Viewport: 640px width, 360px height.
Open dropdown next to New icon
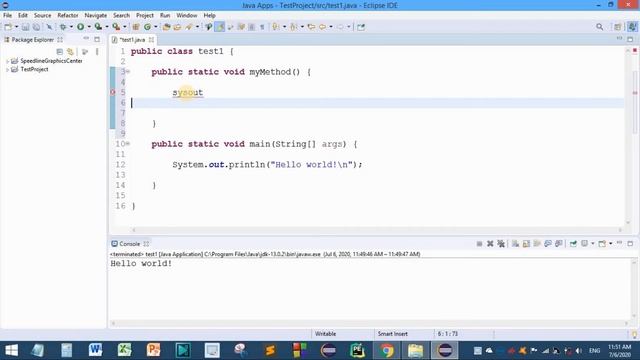tap(16, 27)
